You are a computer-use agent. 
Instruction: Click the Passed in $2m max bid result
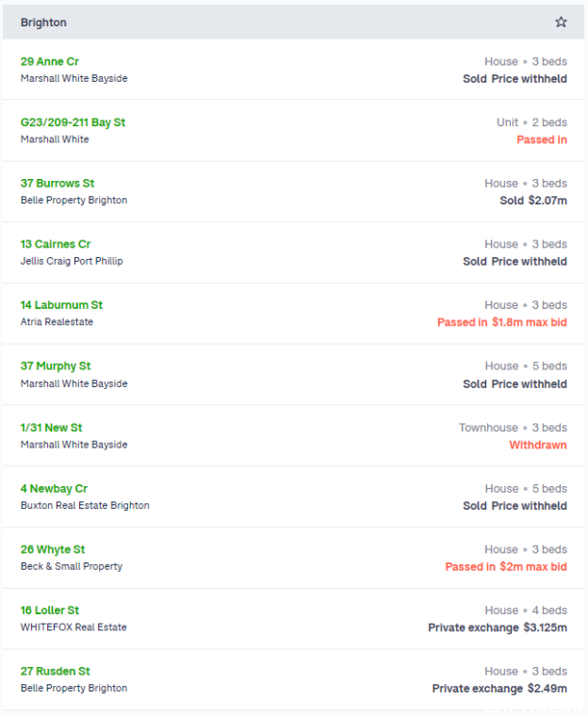coord(506,567)
